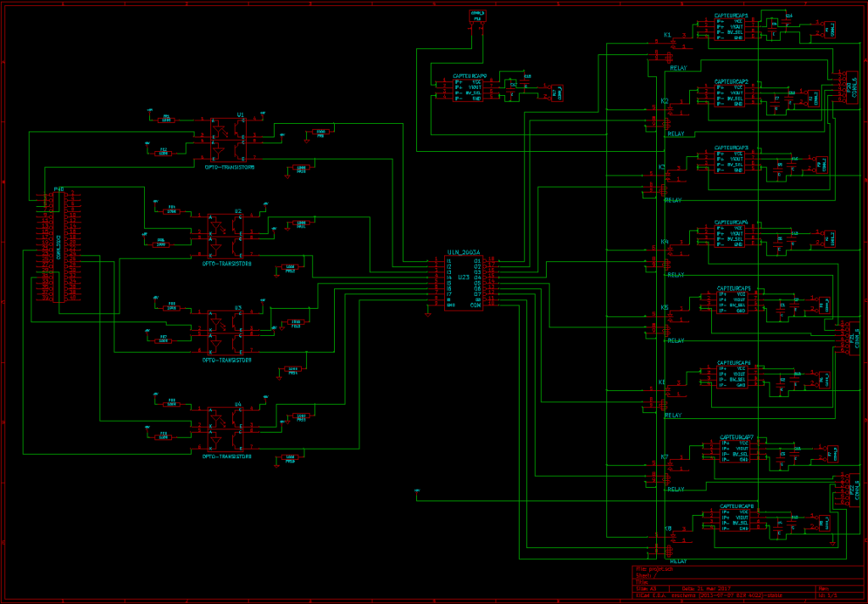Select opto-transistor U4 symbol
The width and height of the screenshot is (868, 604).
(225, 429)
